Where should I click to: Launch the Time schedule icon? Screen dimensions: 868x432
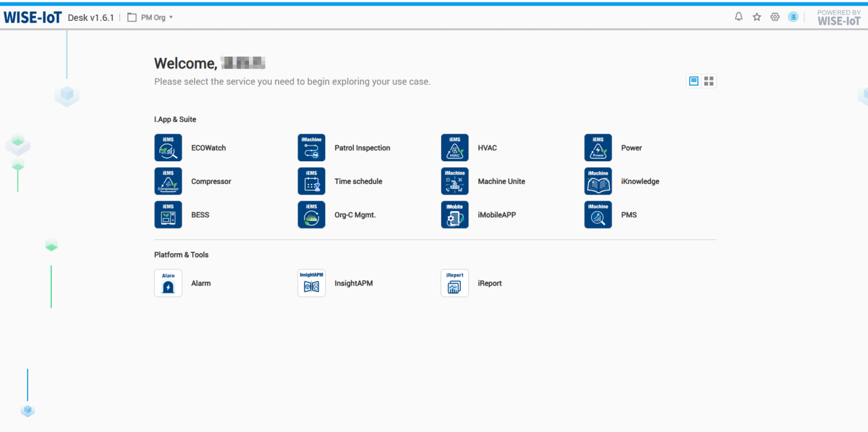[311, 181]
